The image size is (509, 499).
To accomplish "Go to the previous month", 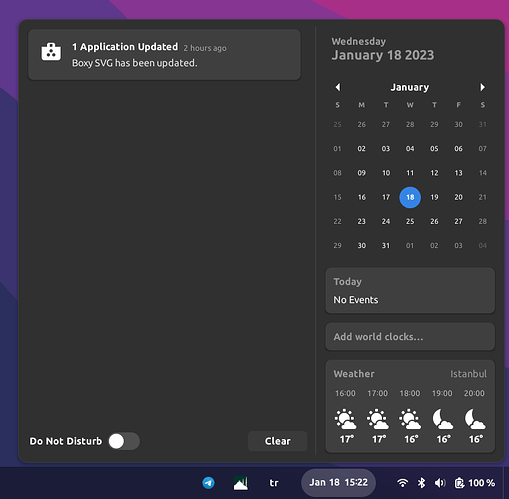I will tap(338, 87).
